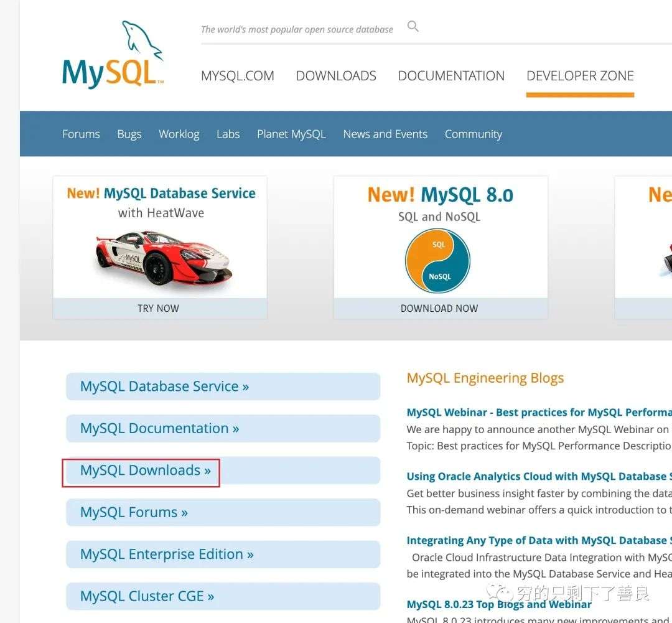
Task: Open the MySQL Forums » link
Action: pyautogui.click(x=223, y=512)
